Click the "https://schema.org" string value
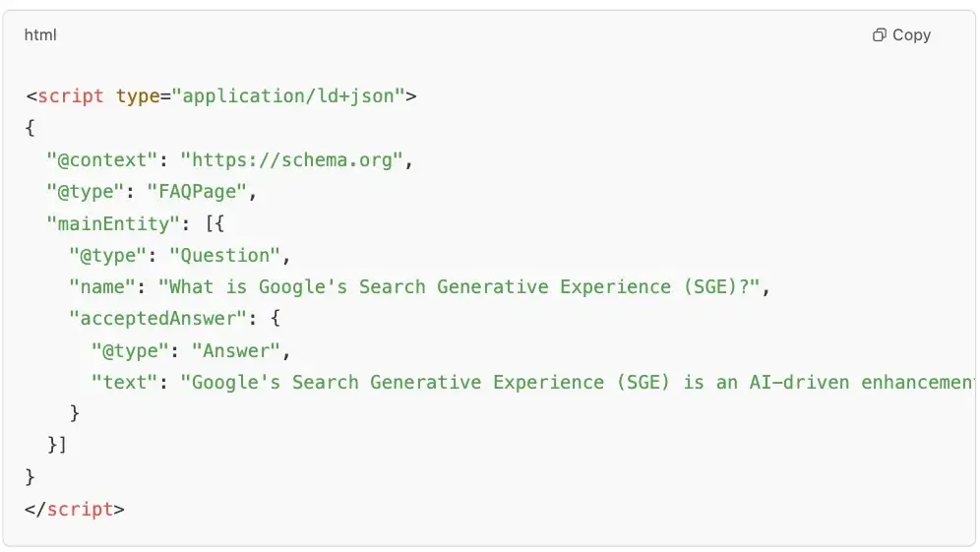This screenshot has height=552, width=980. [292, 160]
